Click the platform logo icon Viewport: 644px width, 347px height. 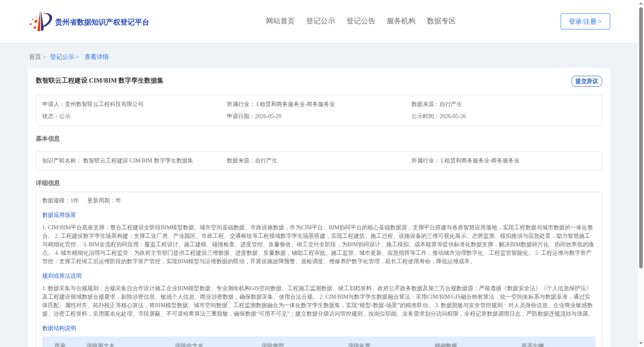(x=41, y=21)
